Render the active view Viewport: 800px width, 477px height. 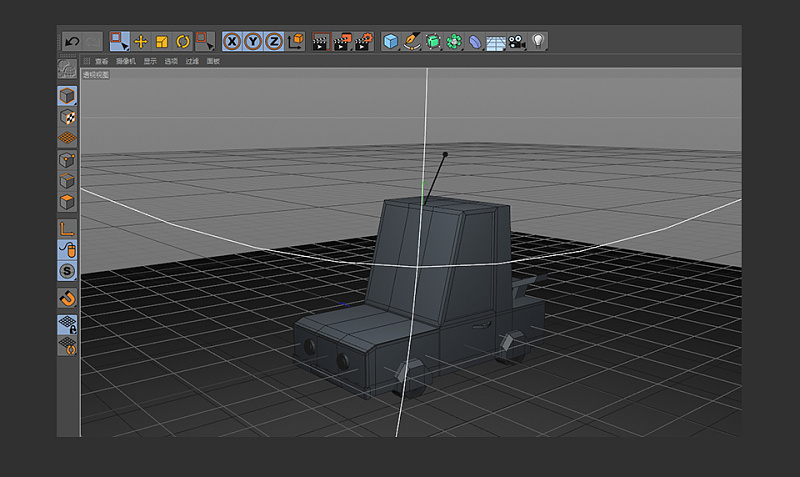(321, 42)
